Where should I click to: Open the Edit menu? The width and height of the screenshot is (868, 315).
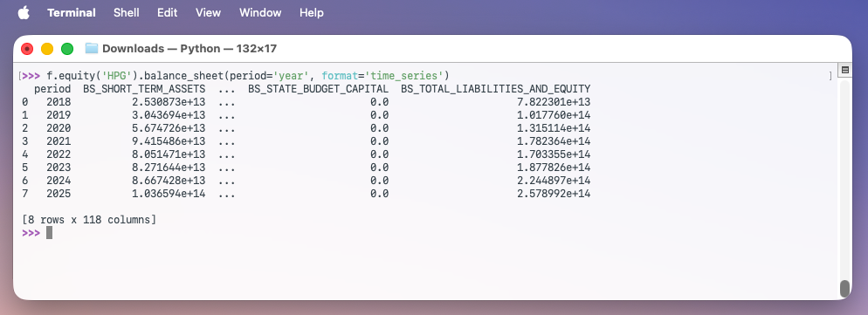(x=167, y=12)
